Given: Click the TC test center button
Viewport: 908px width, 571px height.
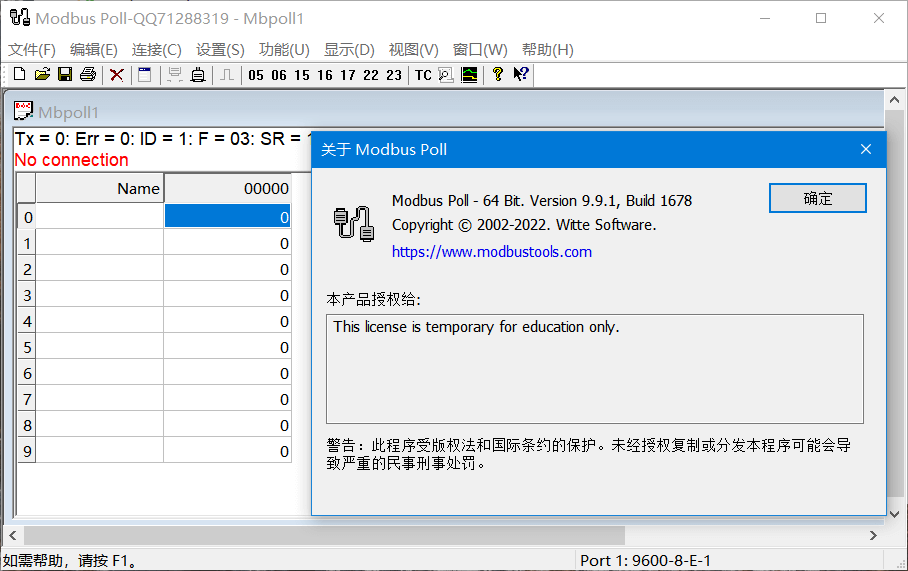Looking at the screenshot, I should click(x=423, y=75).
